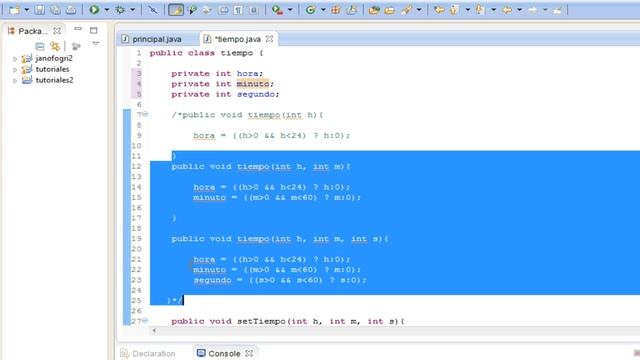Click the Collapse All icon in Package Explorer
640x360 pixels.
(x=40, y=46)
